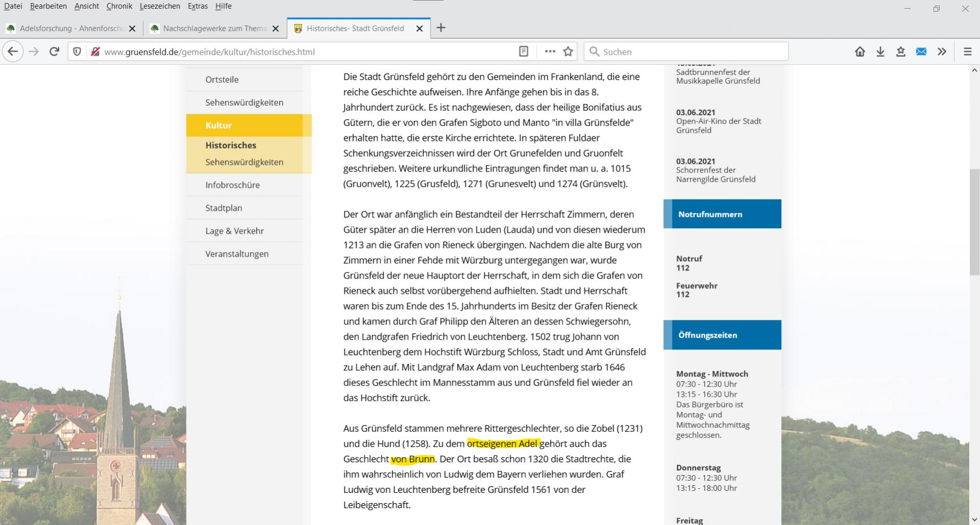
Task: Click scrollbar up arrow
Action: click(x=974, y=71)
